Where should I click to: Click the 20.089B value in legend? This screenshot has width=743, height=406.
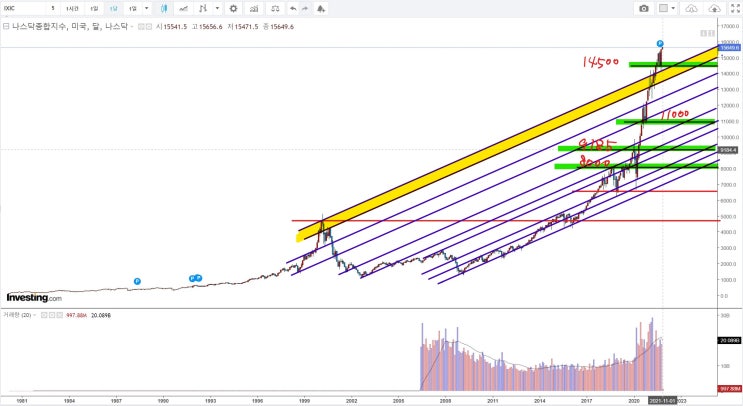pos(100,316)
